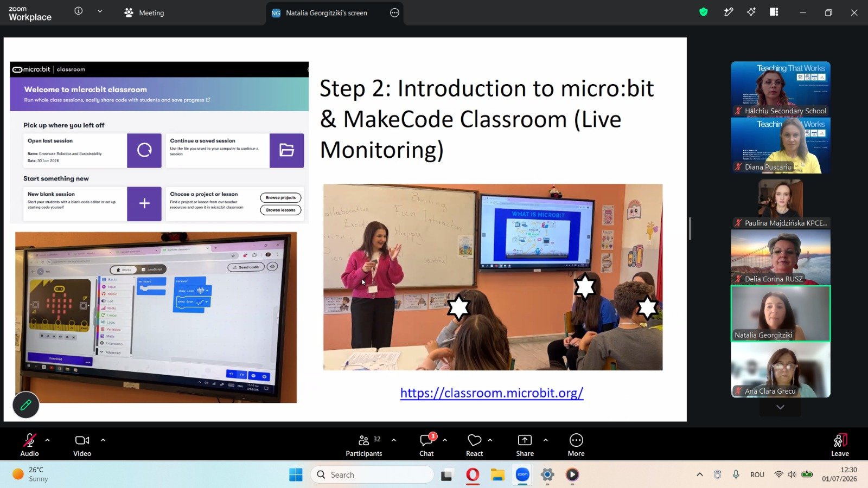Show more participants with down chevron
The image size is (868, 488).
click(780, 407)
